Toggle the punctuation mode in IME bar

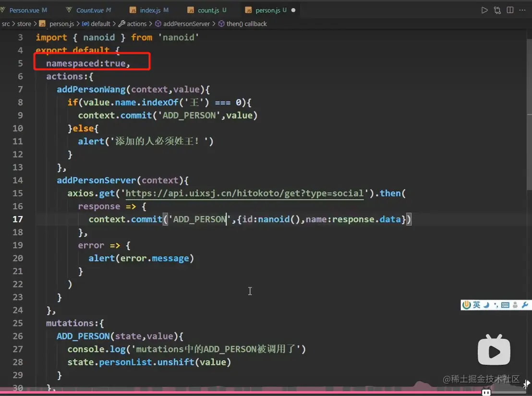tap(496, 305)
